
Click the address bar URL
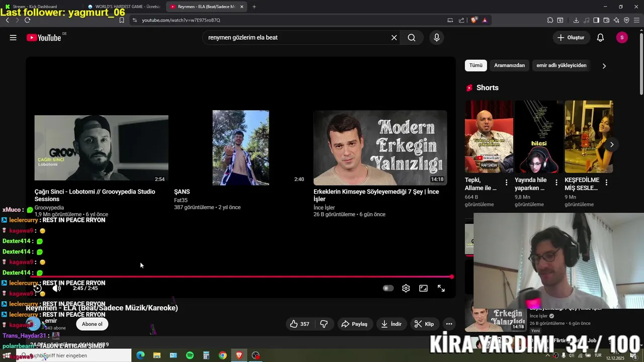(x=181, y=20)
